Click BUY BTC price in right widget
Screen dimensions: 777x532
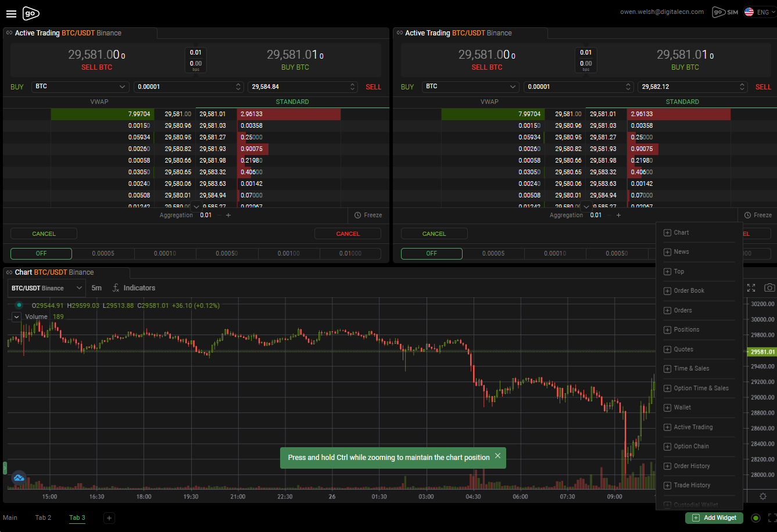tap(685, 60)
